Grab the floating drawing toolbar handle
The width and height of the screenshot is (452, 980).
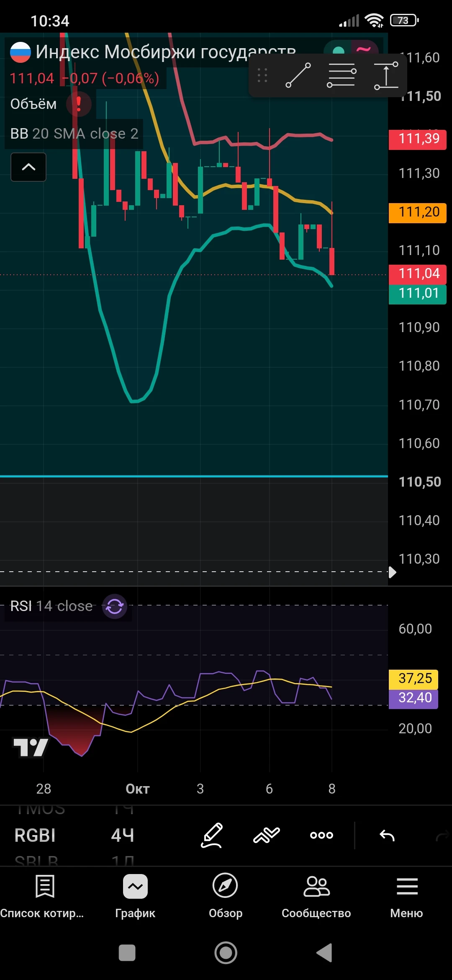[x=262, y=75]
